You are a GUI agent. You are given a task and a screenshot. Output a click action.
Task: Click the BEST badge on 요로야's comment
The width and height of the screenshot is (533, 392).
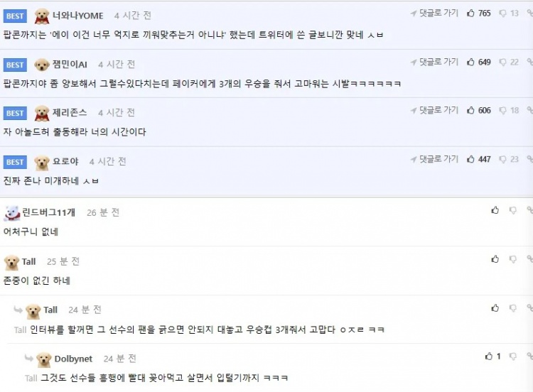(15, 162)
